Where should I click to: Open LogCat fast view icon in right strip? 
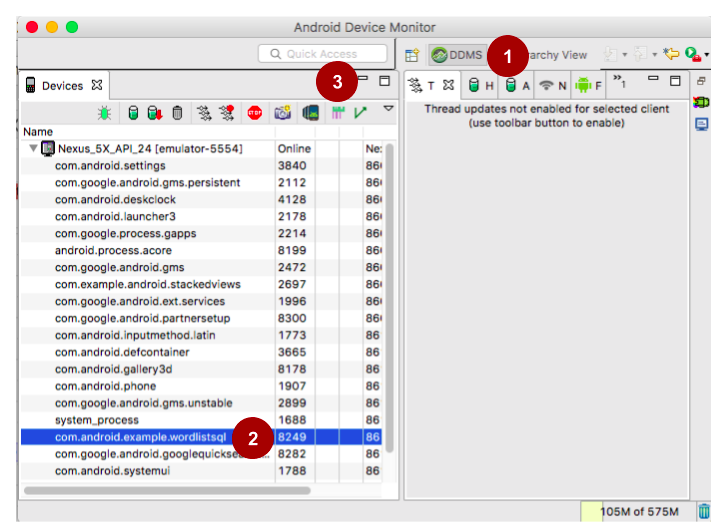[x=701, y=102]
